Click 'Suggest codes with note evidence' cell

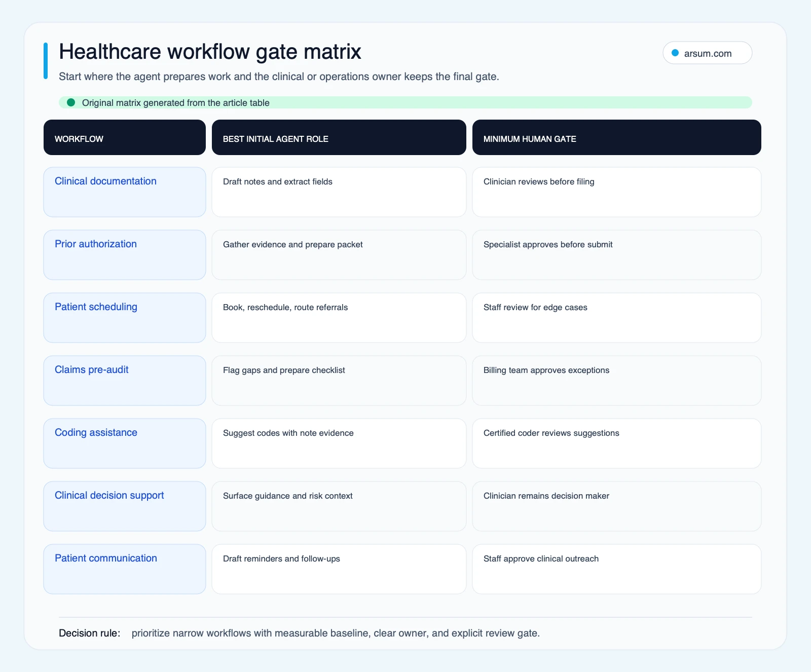339,443
